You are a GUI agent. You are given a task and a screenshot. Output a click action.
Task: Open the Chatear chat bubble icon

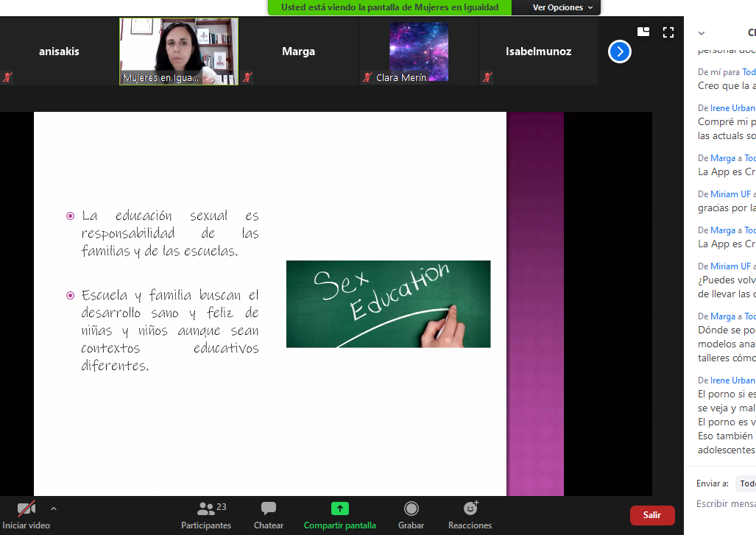coord(269,509)
